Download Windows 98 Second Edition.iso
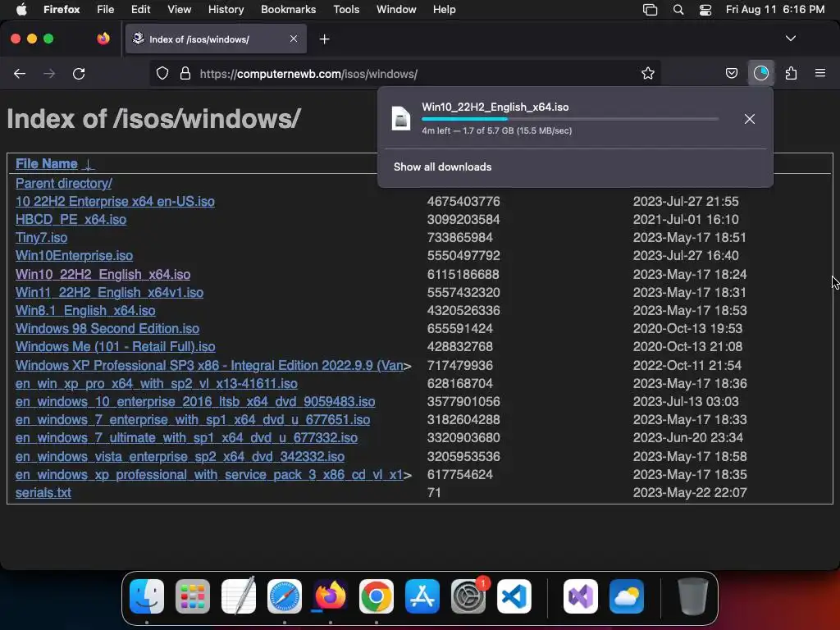Screen dimensions: 840x630 [x=107, y=328]
